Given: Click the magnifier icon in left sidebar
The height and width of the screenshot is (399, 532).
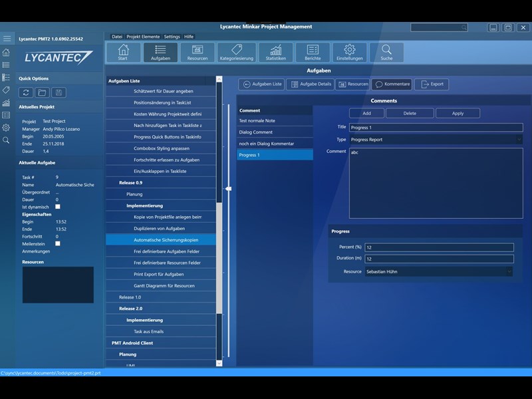Looking at the screenshot, I should (6, 140).
